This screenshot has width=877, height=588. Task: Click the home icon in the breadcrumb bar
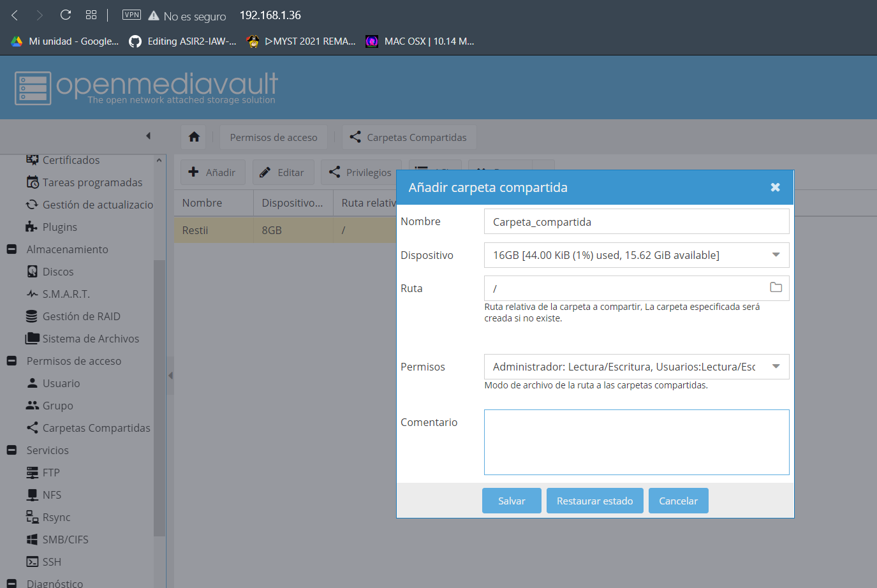point(195,137)
